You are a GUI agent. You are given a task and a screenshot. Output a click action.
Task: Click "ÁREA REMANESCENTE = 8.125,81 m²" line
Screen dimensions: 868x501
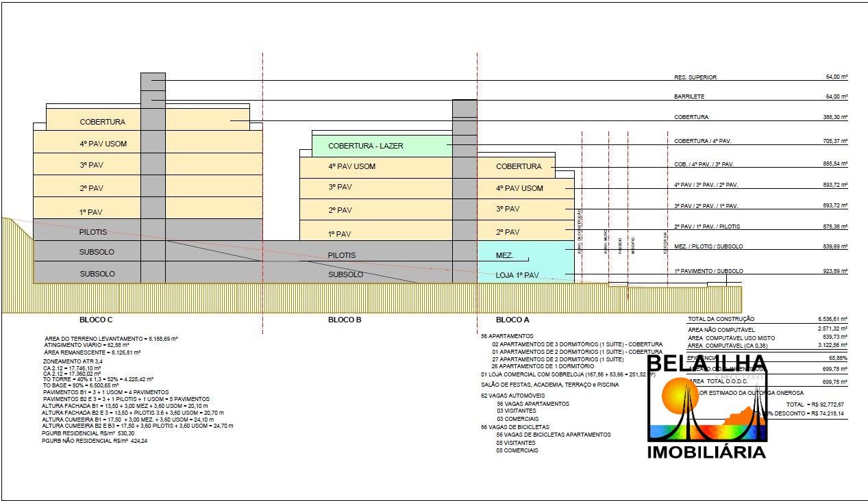(x=92, y=352)
